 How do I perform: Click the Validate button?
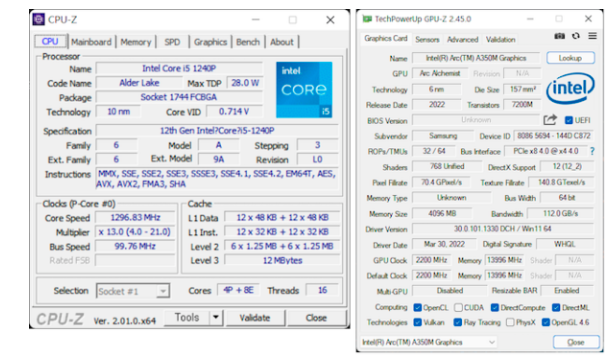(x=255, y=318)
